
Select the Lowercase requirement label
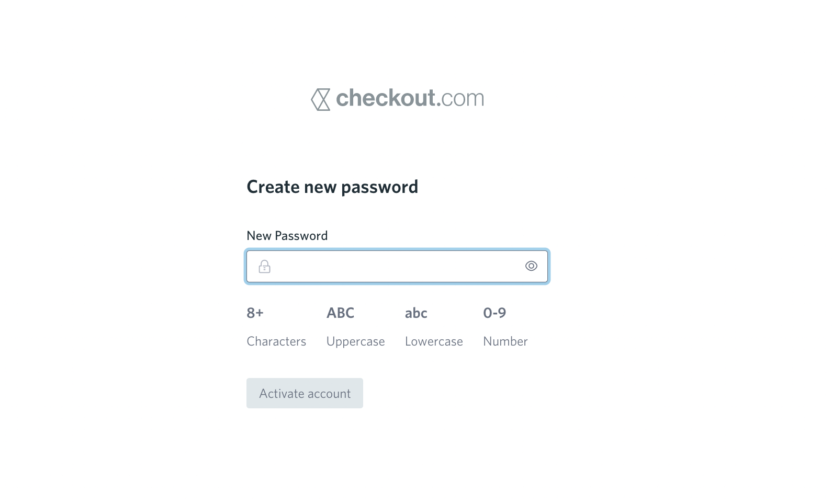[x=434, y=341]
